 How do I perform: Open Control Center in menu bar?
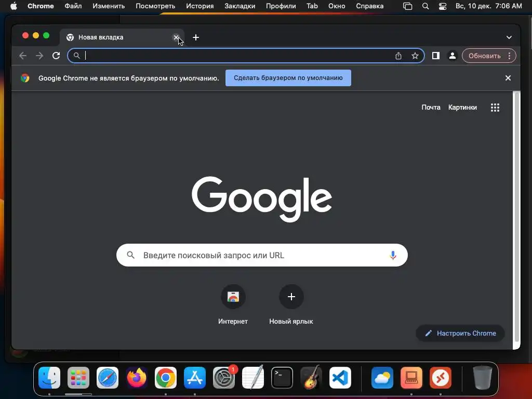(443, 6)
